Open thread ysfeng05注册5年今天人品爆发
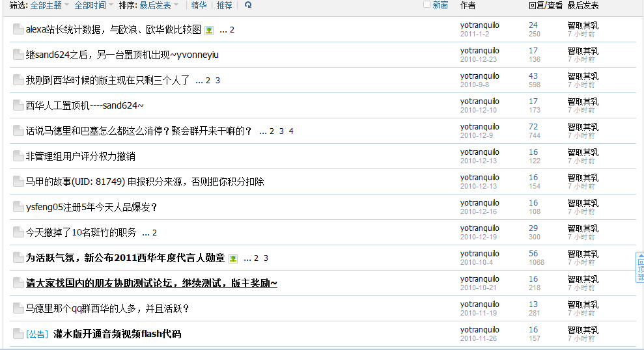Viewport: 644px width, 350px height. pos(92,208)
